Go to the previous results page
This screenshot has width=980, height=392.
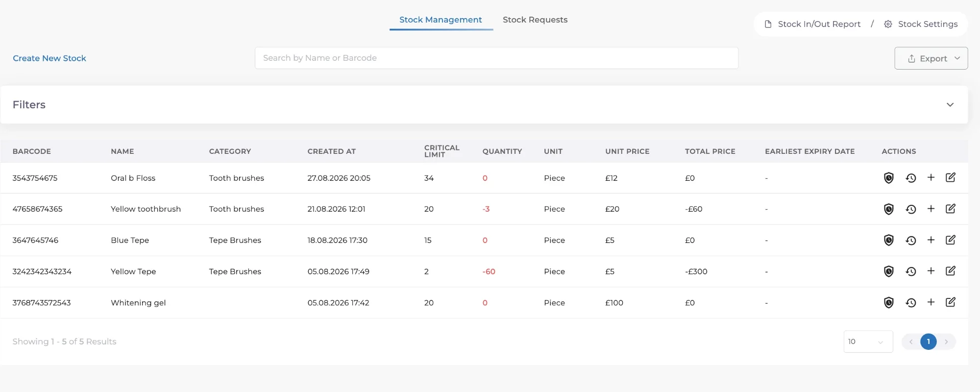[x=910, y=342]
